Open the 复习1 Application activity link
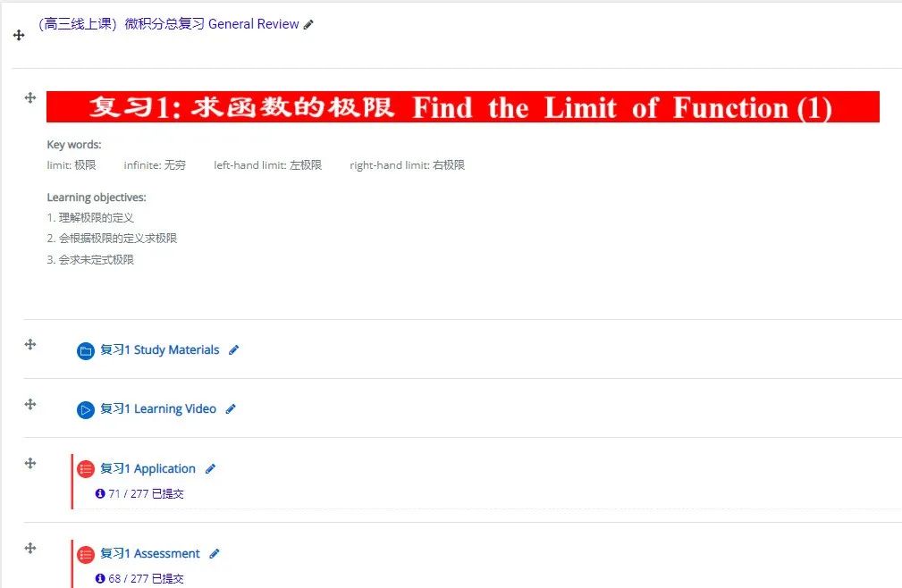This screenshot has height=588, width=902. [x=148, y=469]
